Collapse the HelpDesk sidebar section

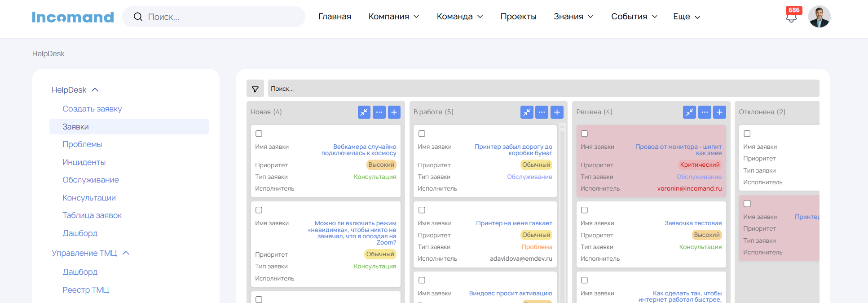(x=95, y=90)
